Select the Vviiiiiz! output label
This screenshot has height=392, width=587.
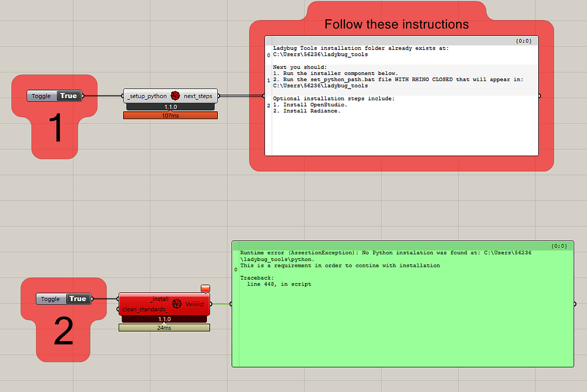coord(195,304)
